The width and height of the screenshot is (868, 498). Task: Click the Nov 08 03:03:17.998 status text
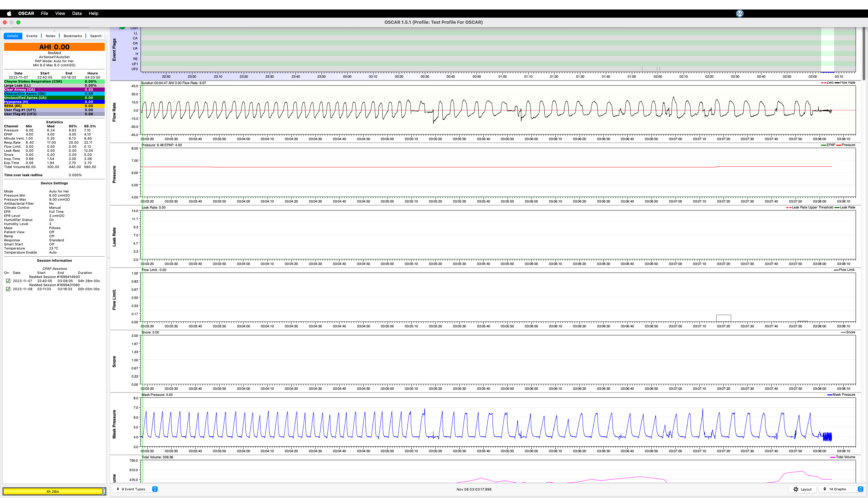[474, 490]
